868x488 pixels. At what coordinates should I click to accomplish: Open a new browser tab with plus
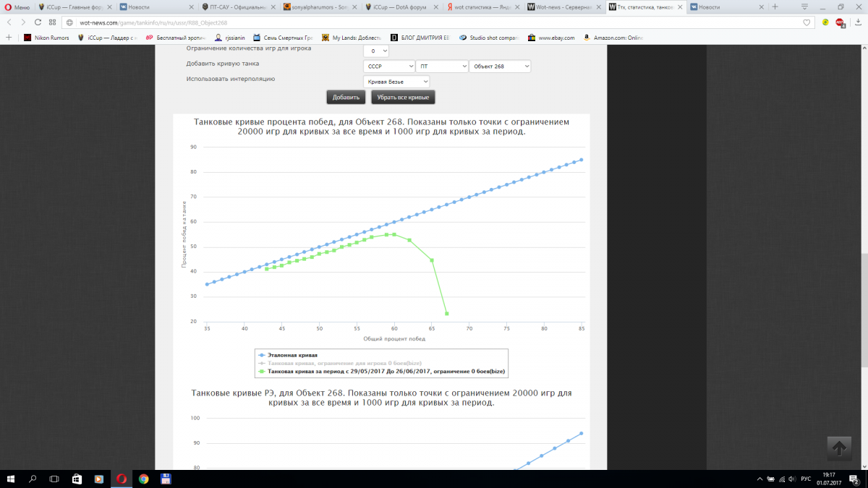click(x=775, y=7)
